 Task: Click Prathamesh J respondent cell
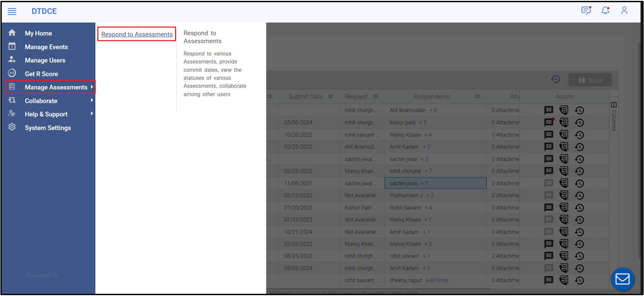435,195
